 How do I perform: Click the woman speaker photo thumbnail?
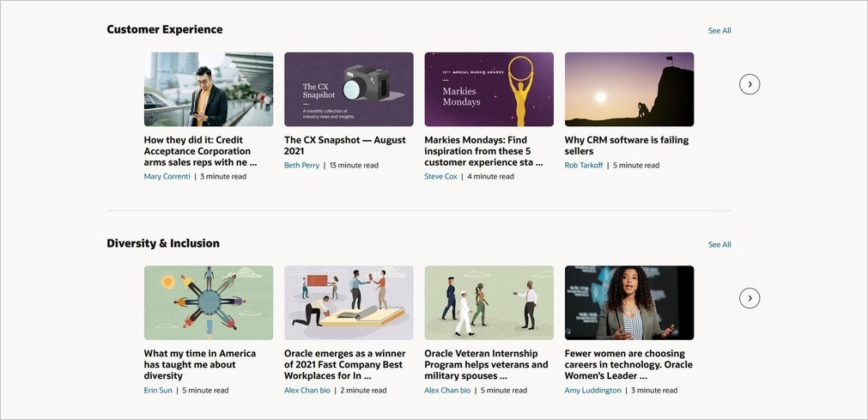629,302
